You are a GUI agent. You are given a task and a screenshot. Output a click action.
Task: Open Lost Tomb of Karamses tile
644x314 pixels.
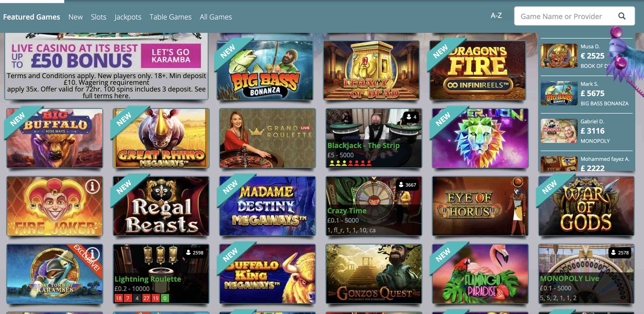tap(55, 274)
